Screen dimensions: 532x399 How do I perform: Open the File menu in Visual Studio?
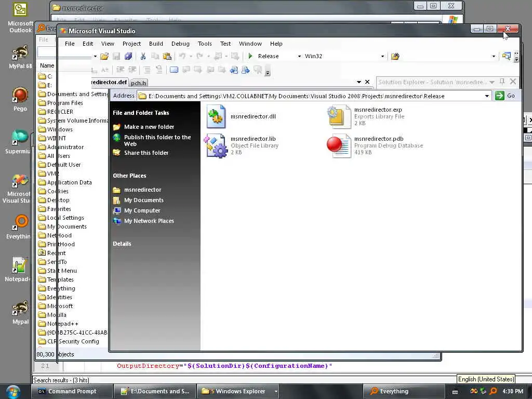[x=70, y=44]
